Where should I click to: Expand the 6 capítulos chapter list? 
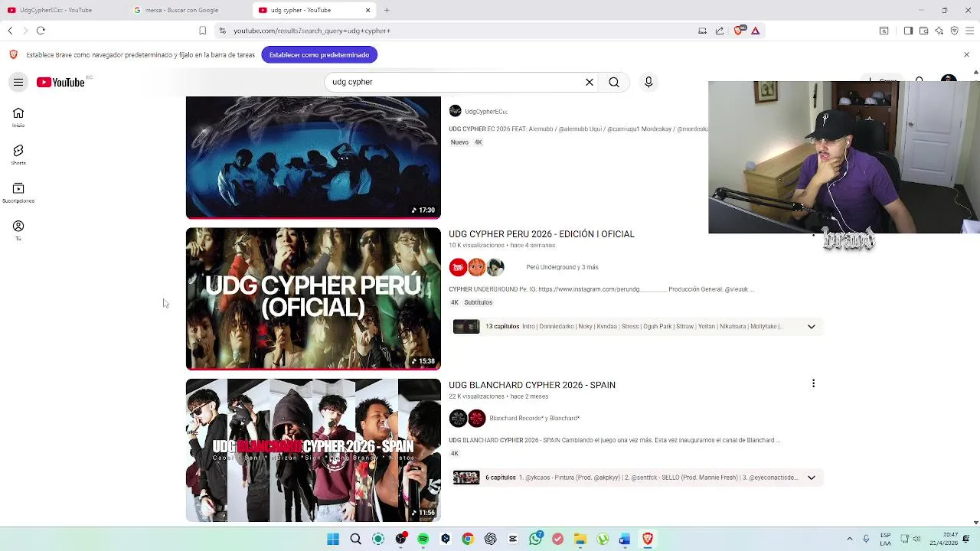(x=811, y=478)
